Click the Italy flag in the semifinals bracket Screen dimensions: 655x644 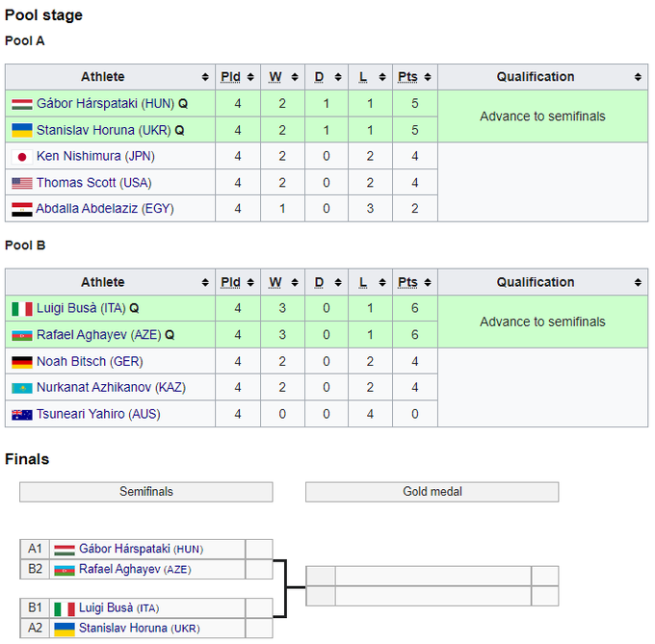pos(64,608)
